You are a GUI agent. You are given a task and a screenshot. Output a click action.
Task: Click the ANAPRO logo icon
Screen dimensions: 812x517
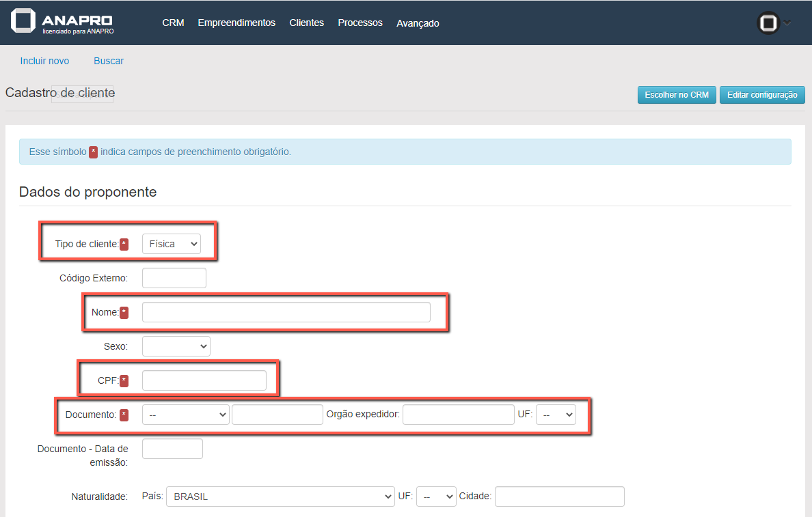click(x=23, y=21)
